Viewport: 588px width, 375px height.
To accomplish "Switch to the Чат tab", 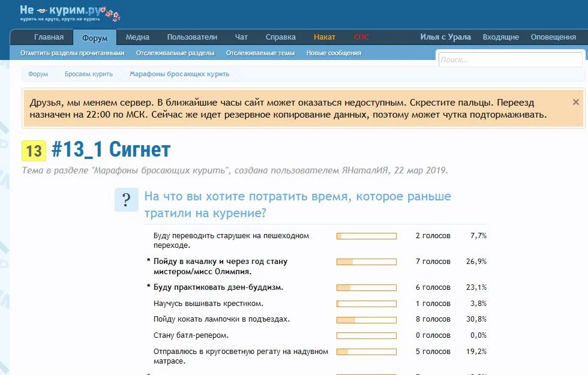I will [x=241, y=37].
